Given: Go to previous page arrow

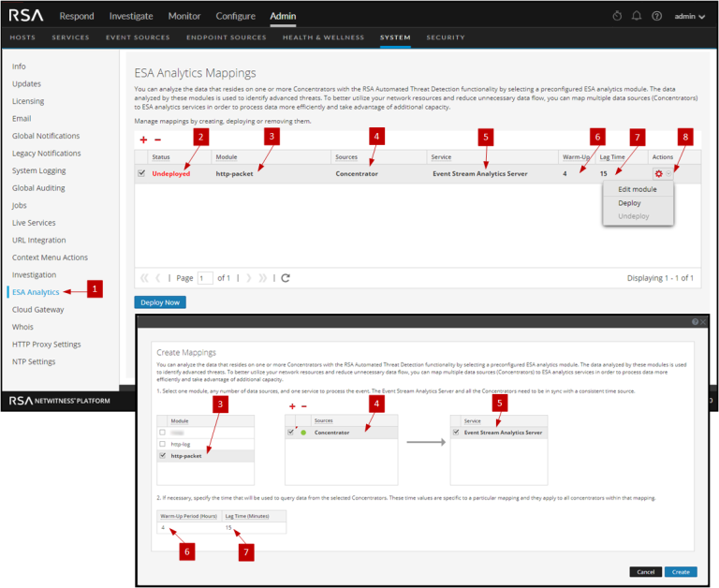Looking at the screenshot, I should click(x=157, y=278).
